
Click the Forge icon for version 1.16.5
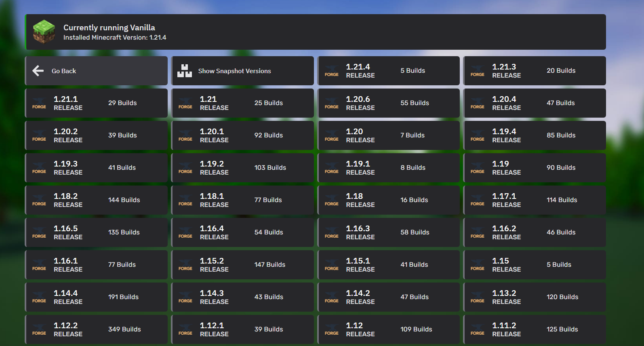(39, 232)
